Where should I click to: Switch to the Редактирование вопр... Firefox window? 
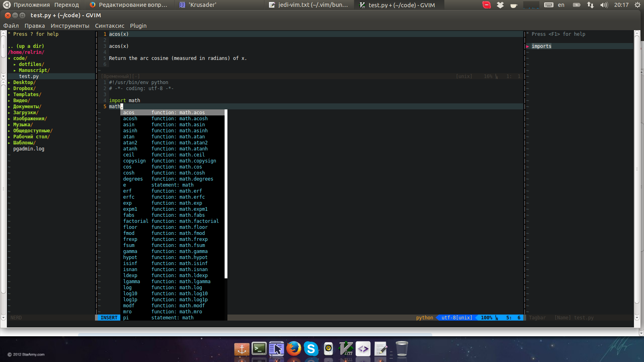[x=129, y=5]
